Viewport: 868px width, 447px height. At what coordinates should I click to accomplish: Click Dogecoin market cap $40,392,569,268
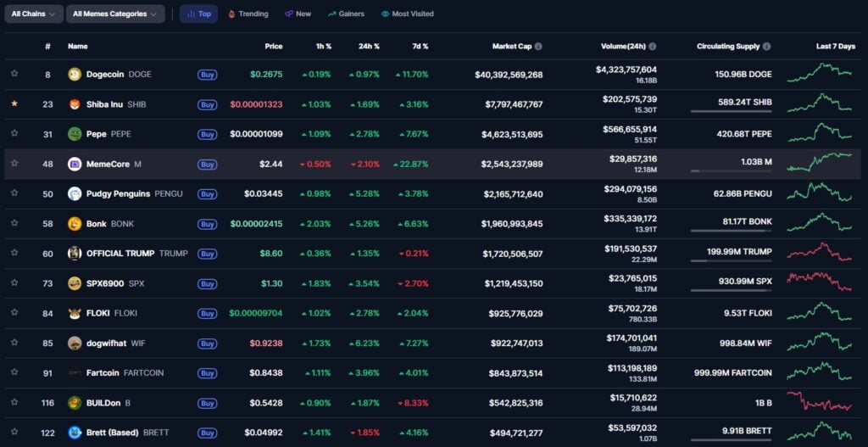[509, 75]
